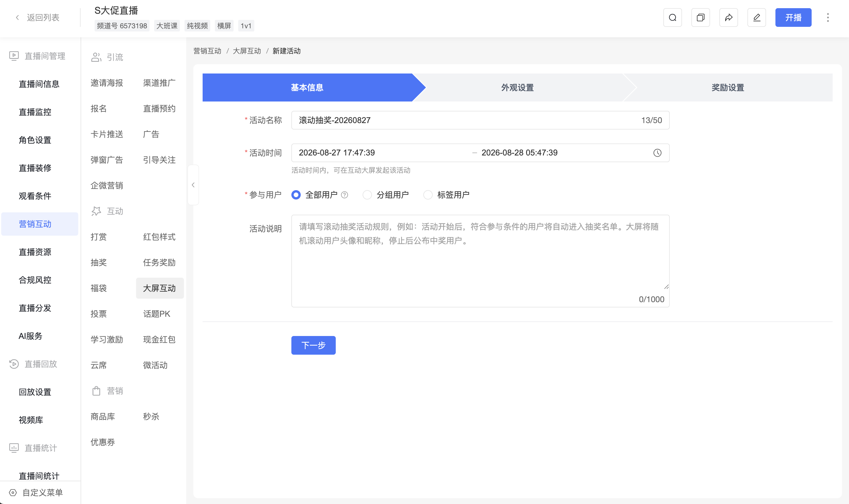Open 直播预约 submenu item
Image resolution: width=849 pixels, height=504 pixels.
pos(159,108)
